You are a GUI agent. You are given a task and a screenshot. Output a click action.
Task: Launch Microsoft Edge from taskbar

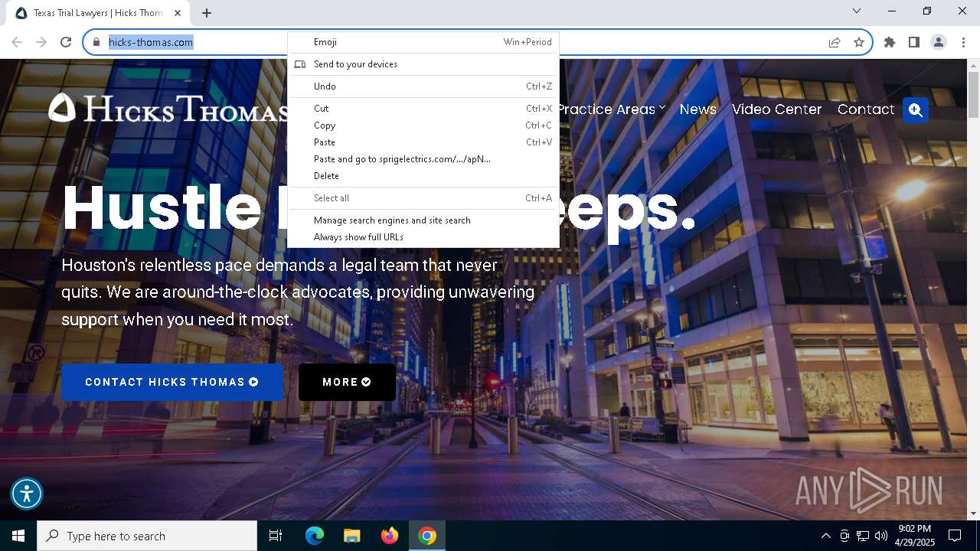315,536
